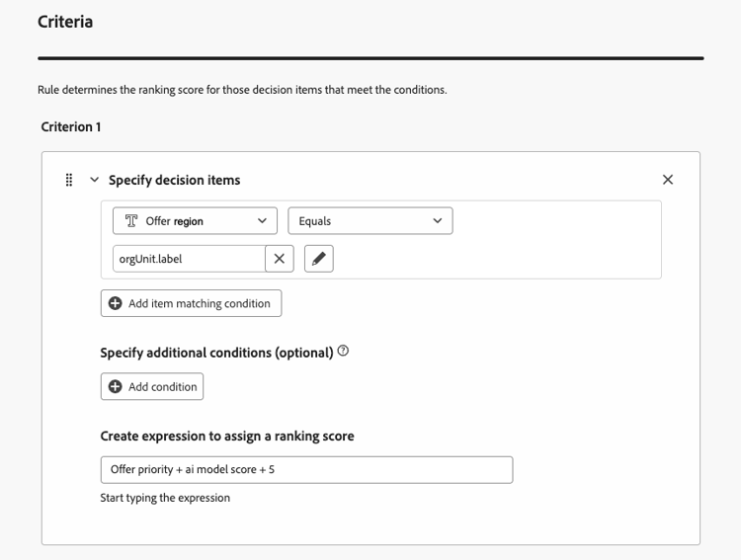Click the orgUnit.label value field
This screenshot has width=741, height=560.
pyautogui.click(x=188, y=259)
